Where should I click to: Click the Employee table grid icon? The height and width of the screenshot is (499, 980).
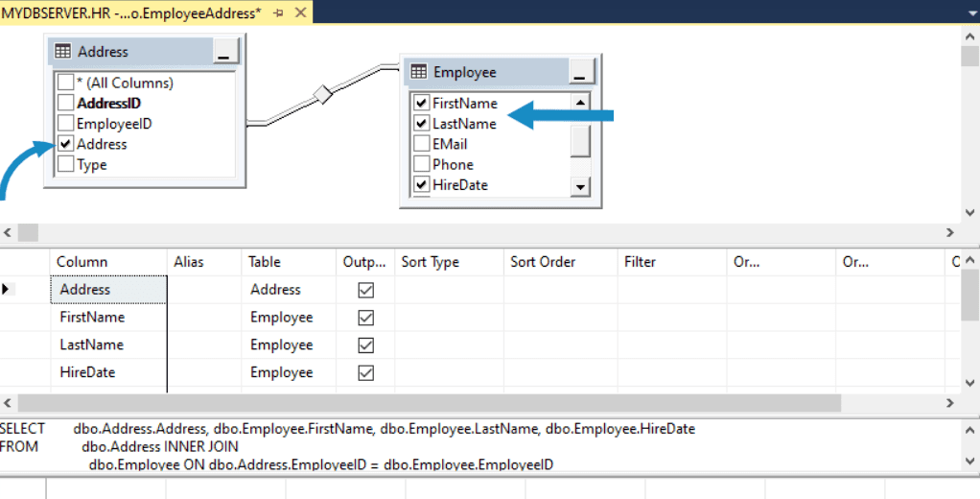pos(419,72)
